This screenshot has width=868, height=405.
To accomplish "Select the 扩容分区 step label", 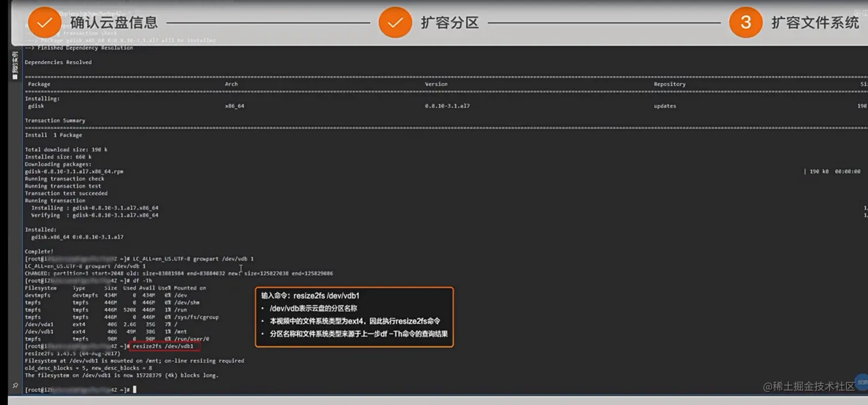I will point(449,23).
